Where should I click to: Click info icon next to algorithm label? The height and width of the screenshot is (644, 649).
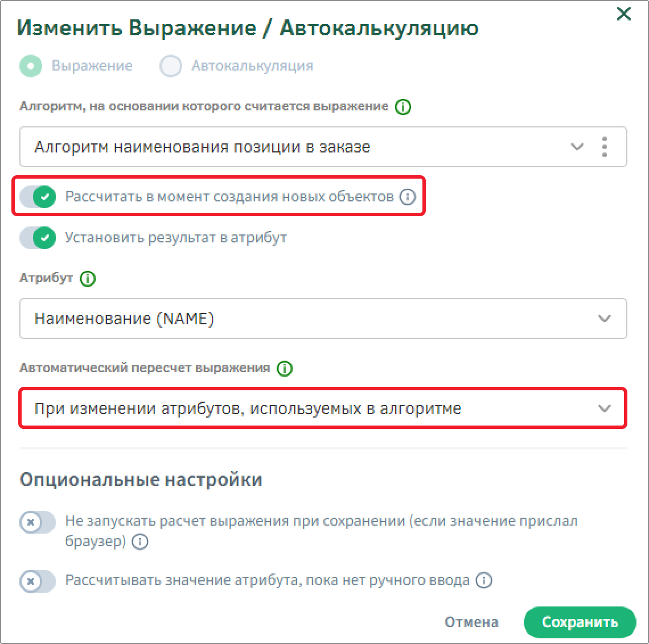coord(402,107)
